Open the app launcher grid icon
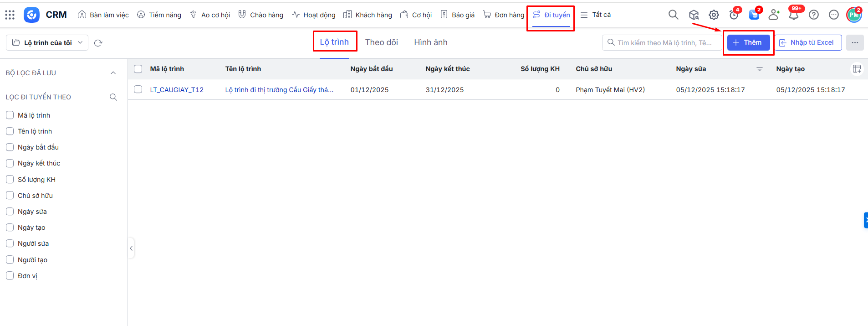868x326 pixels. click(10, 15)
